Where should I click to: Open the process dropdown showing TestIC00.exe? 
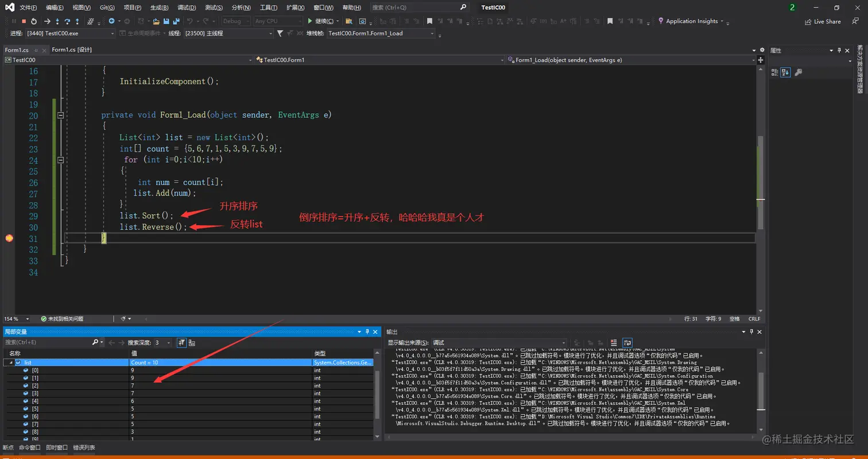70,33
